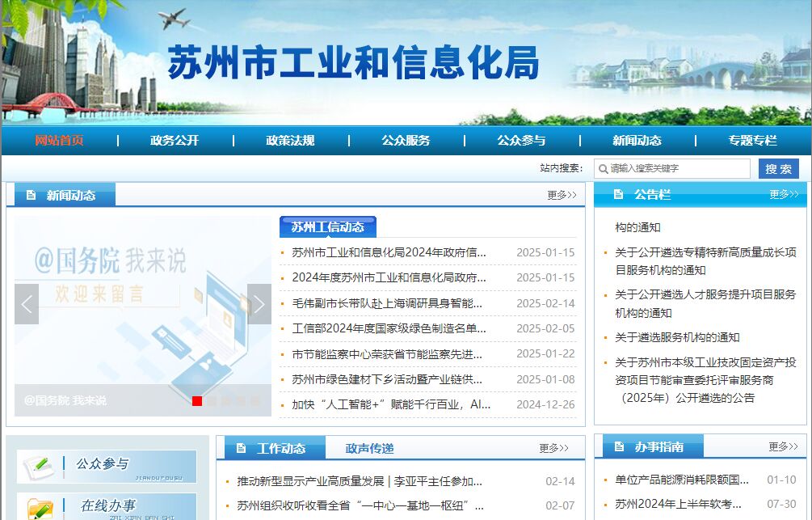Focus the 站内搜索 keyword input field
812x520 pixels.
click(x=671, y=168)
